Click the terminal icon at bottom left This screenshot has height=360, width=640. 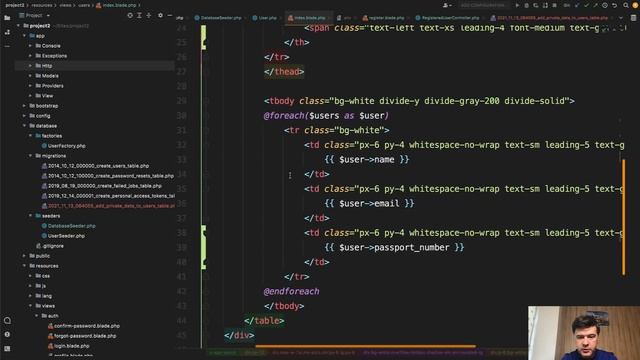(x=7, y=349)
